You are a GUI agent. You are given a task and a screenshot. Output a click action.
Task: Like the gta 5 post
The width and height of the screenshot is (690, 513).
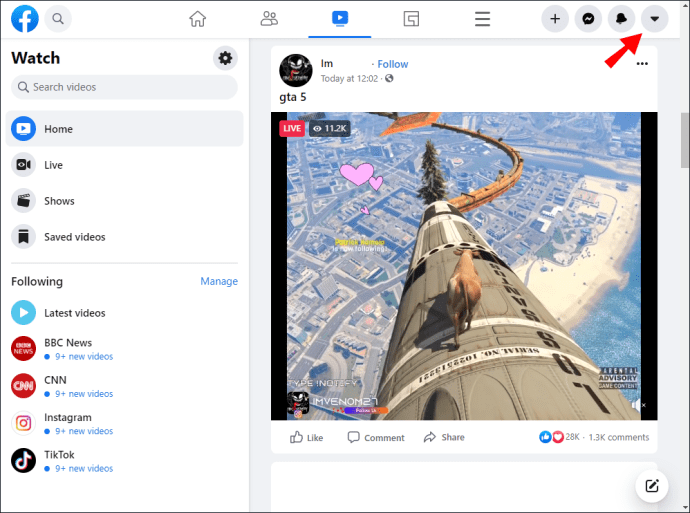[x=306, y=437]
